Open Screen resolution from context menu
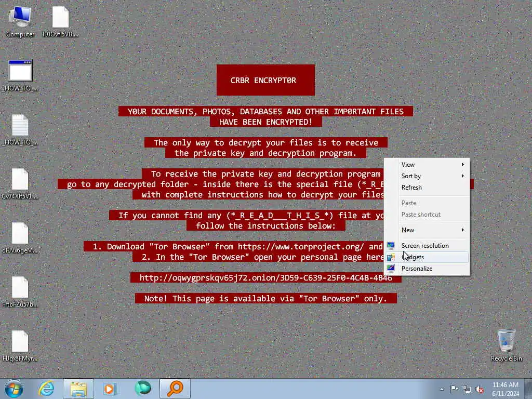This screenshot has height=399, width=532. coord(427,246)
